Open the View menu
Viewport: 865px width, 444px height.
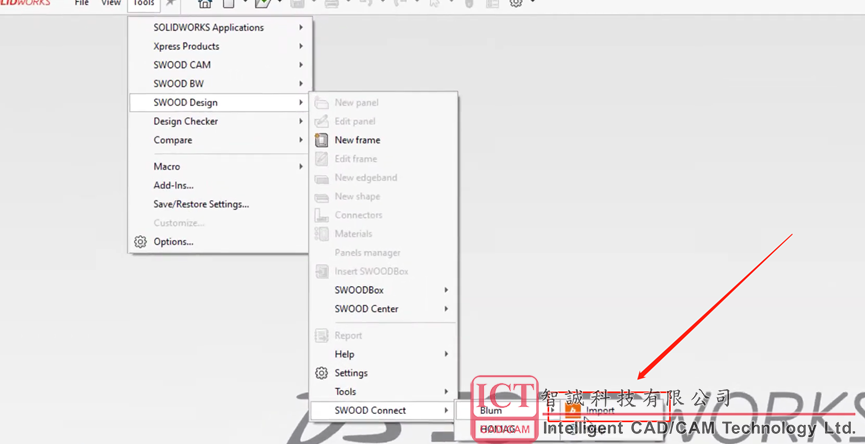(x=111, y=3)
